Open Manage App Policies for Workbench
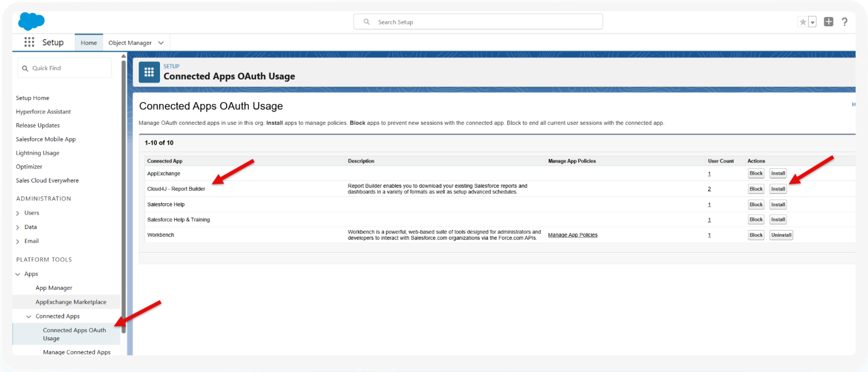 coord(572,235)
